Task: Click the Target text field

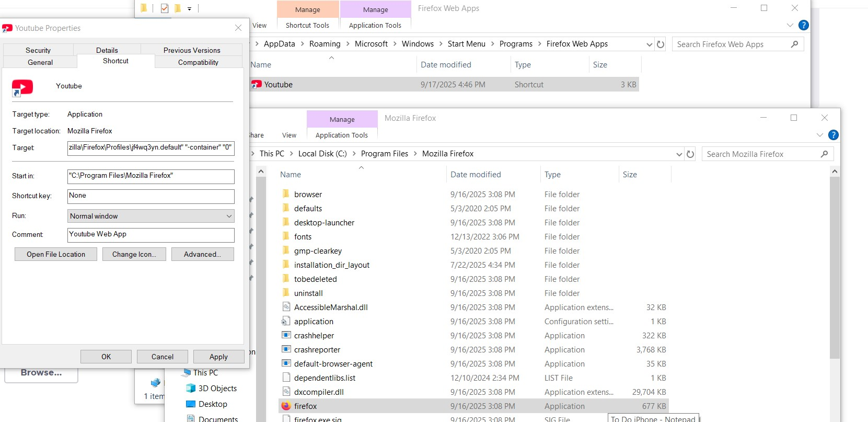Action: pyautogui.click(x=151, y=148)
